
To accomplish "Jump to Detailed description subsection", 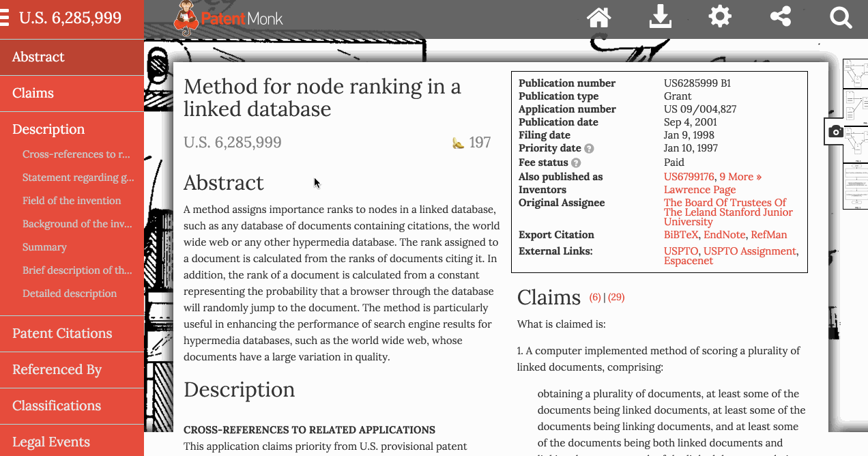I will coord(70,294).
